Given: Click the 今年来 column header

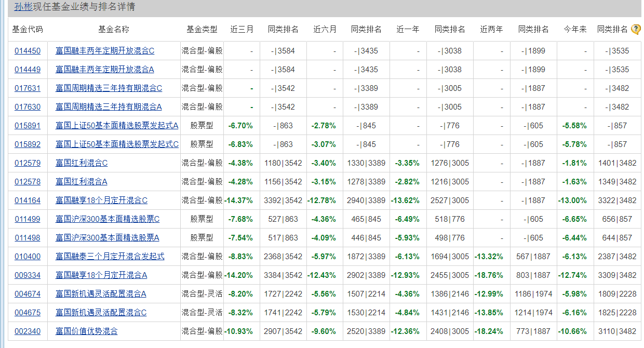Looking at the screenshot, I should (x=575, y=30).
